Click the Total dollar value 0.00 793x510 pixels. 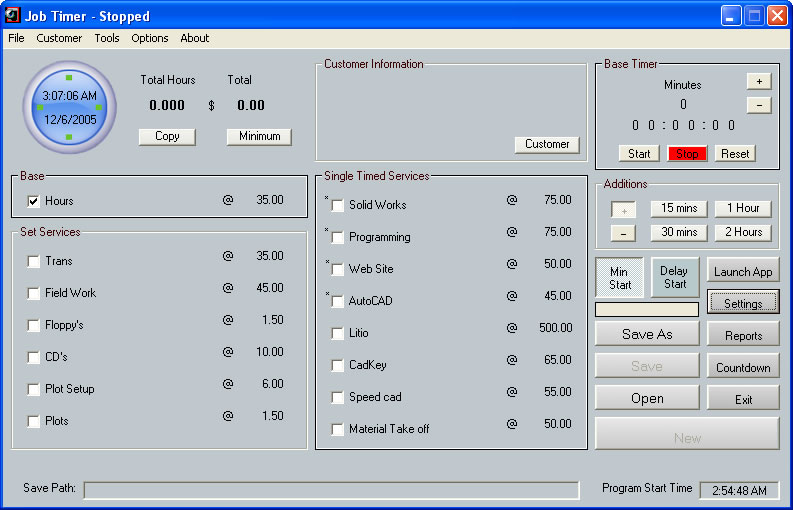point(251,105)
